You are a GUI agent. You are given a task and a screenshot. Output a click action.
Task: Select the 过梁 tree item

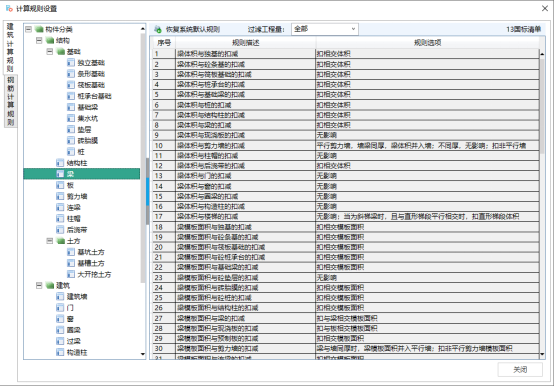[73, 341]
